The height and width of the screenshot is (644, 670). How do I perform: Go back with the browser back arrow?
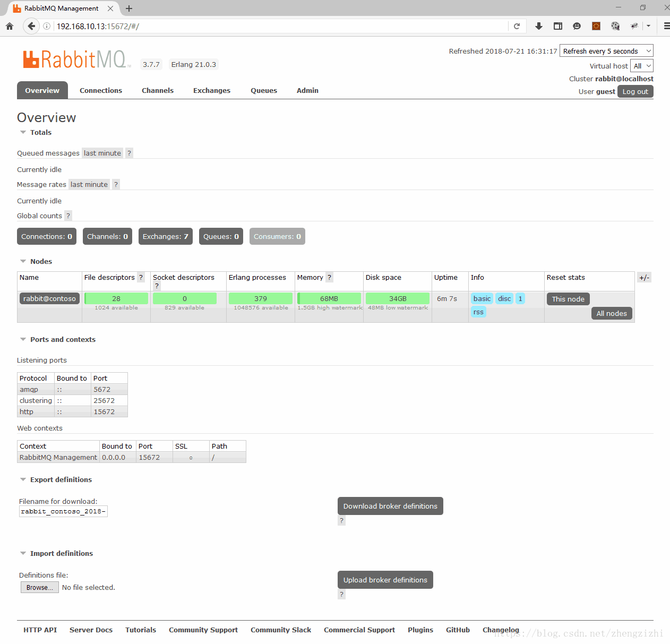coord(31,26)
